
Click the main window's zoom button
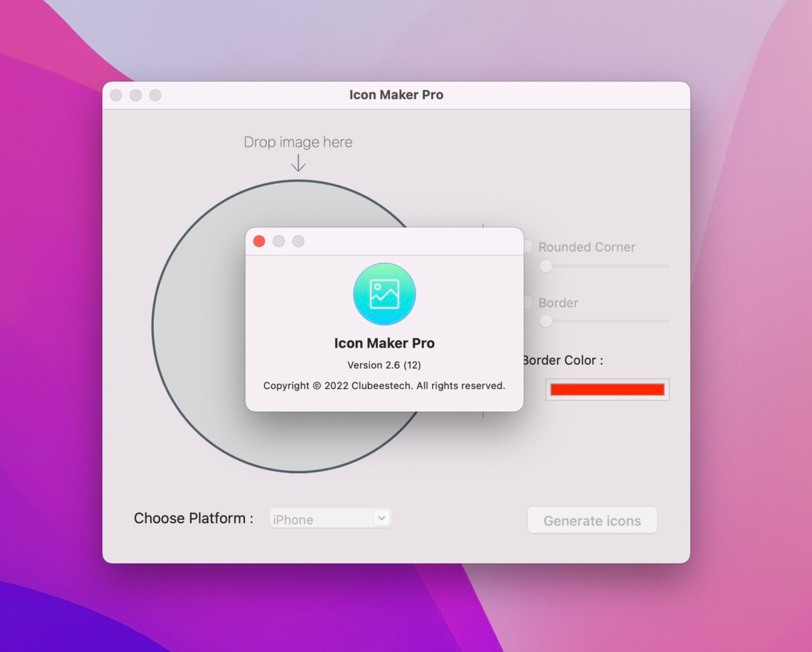coord(155,95)
